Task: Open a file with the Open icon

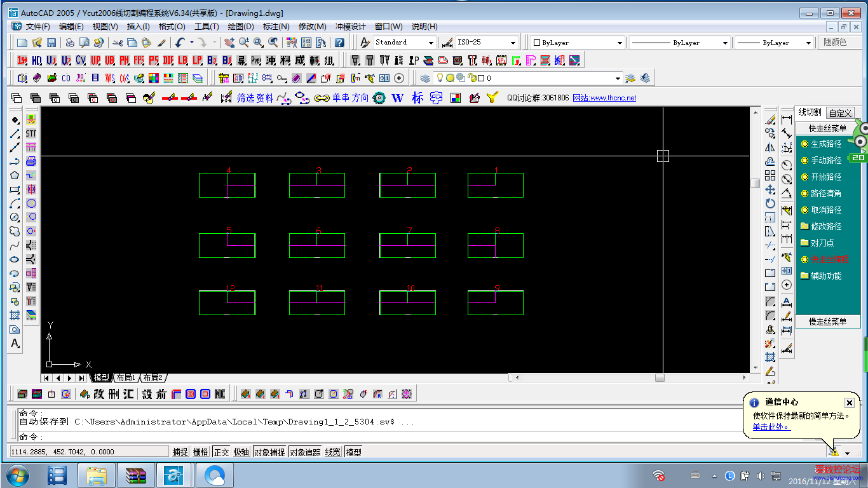Action: click(x=37, y=43)
